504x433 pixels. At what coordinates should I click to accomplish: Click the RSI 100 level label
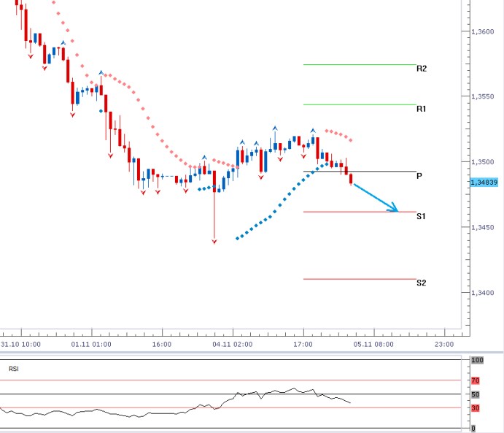click(x=477, y=360)
